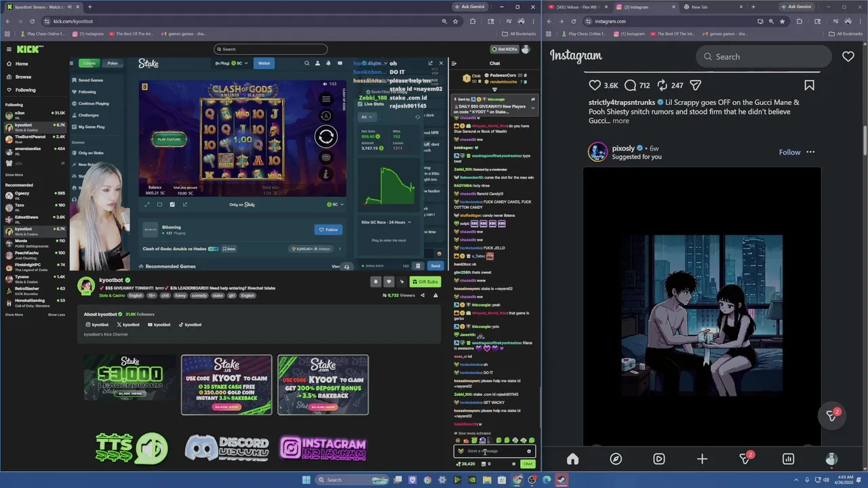This screenshot has height=488, width=868.
Task: Open Stake notifications bell icon
Action: 329,63
